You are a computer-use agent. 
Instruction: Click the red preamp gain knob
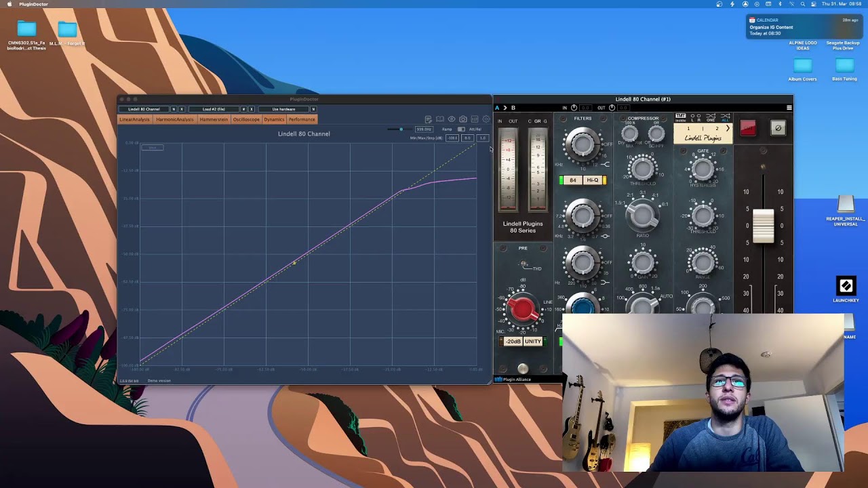(x=523, y=310)
